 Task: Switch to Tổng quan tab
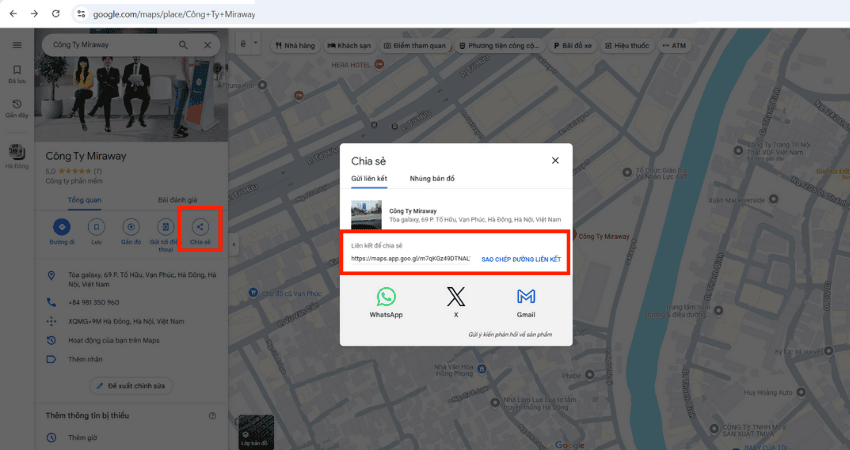85,200
